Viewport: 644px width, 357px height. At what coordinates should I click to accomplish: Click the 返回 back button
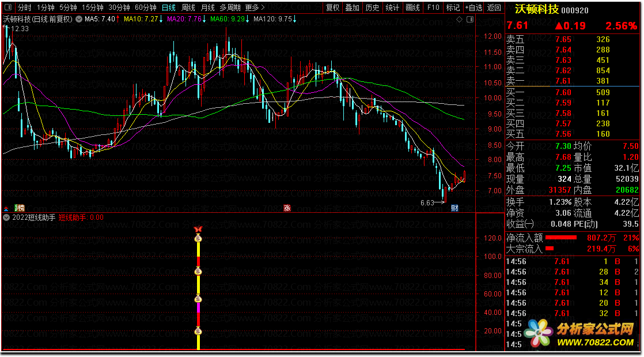click(x=494, y=7)
